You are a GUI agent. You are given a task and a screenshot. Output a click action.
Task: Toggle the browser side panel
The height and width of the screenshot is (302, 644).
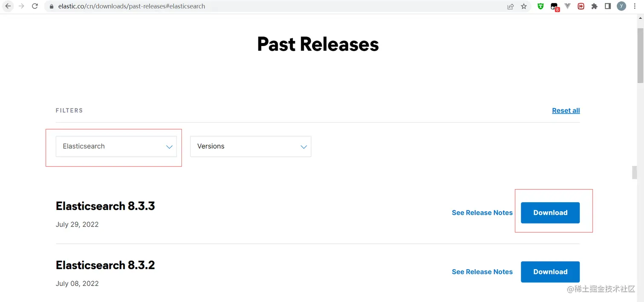[x=608, y=6]
